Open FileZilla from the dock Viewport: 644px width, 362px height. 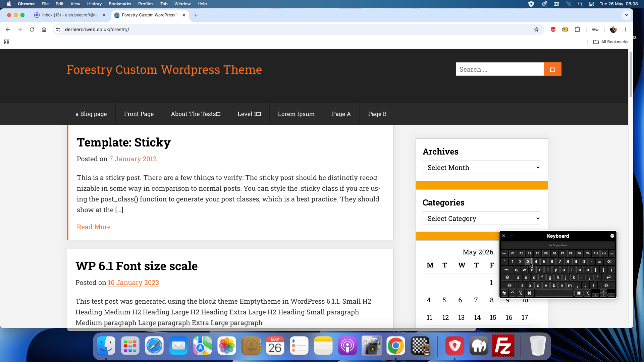coord(503,346)
